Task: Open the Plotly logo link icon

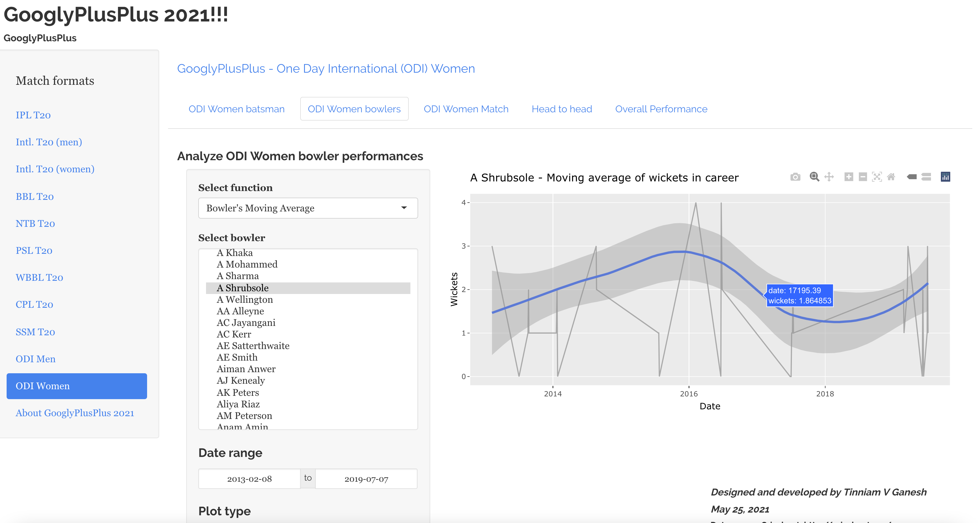Action: click(x=945, y=177)
